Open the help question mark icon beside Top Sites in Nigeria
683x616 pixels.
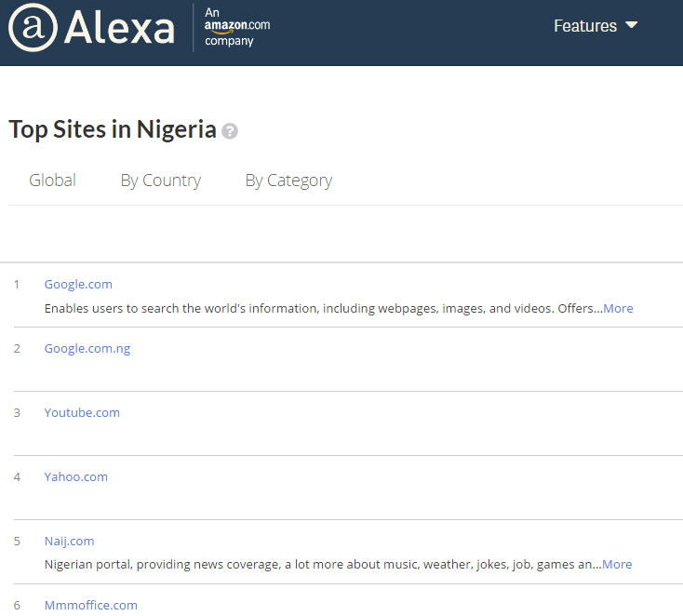tap(230, 131)
